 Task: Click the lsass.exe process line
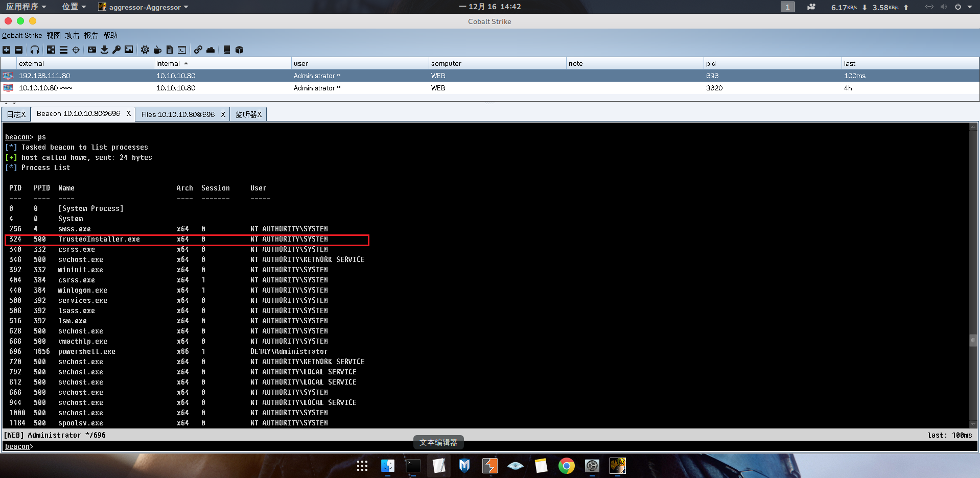pos(169,310)
